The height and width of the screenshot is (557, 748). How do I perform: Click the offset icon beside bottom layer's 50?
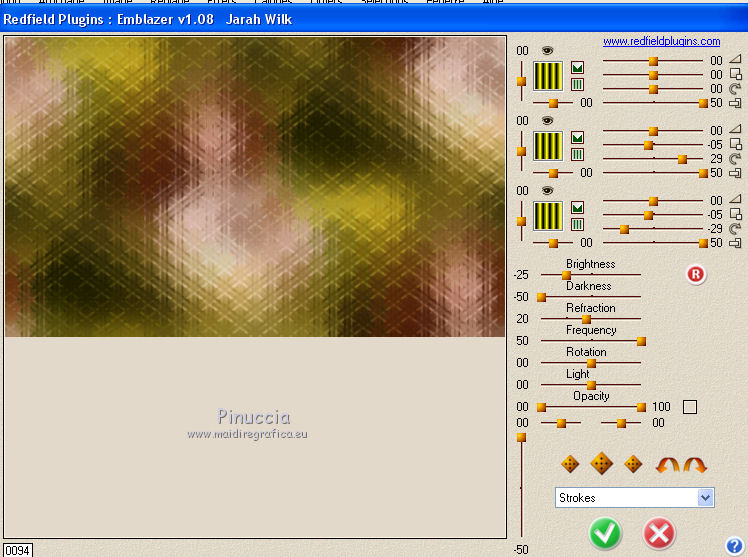(x=735, y=243)
